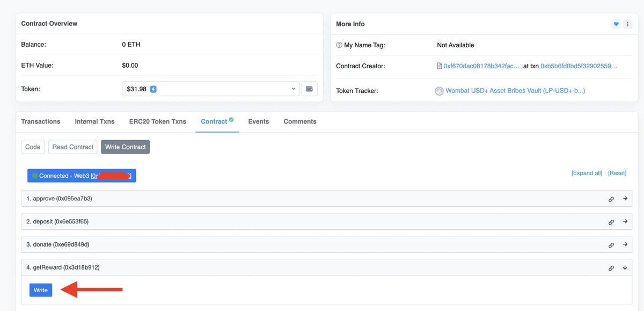Open Wombat USD+ Asset Bribes Vault link

coord(515,91)
